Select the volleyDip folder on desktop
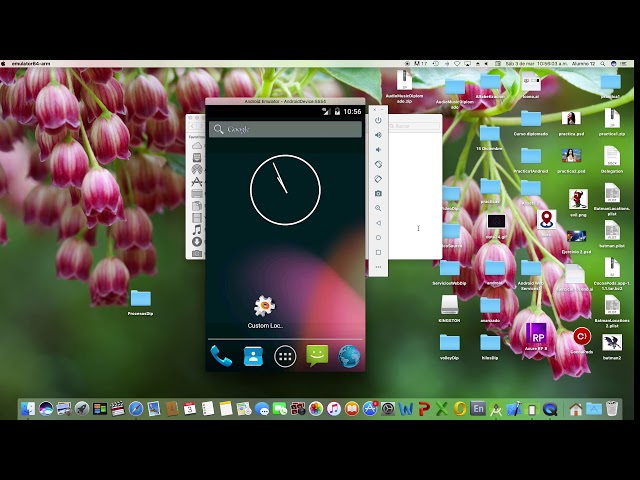640x480 pixels. click(x=449, y=347)
